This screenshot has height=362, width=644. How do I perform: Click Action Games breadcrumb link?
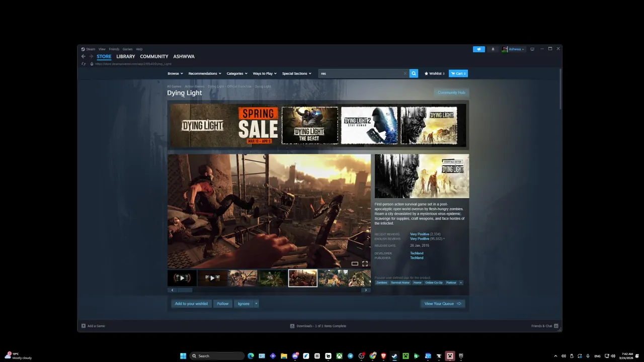tap(195, 86)
